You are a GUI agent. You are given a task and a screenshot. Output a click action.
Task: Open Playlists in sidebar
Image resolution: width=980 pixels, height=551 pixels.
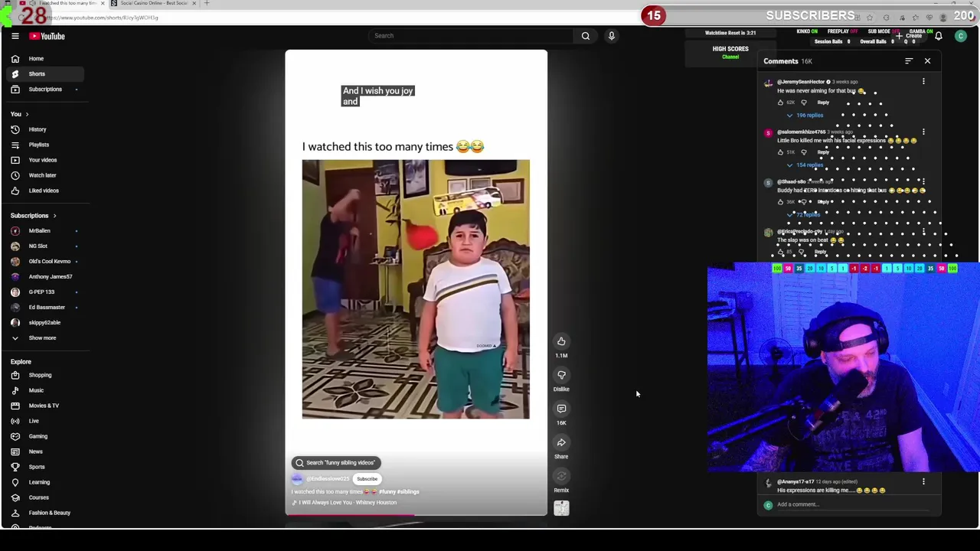pyautogui.click(x=44, y=145)
